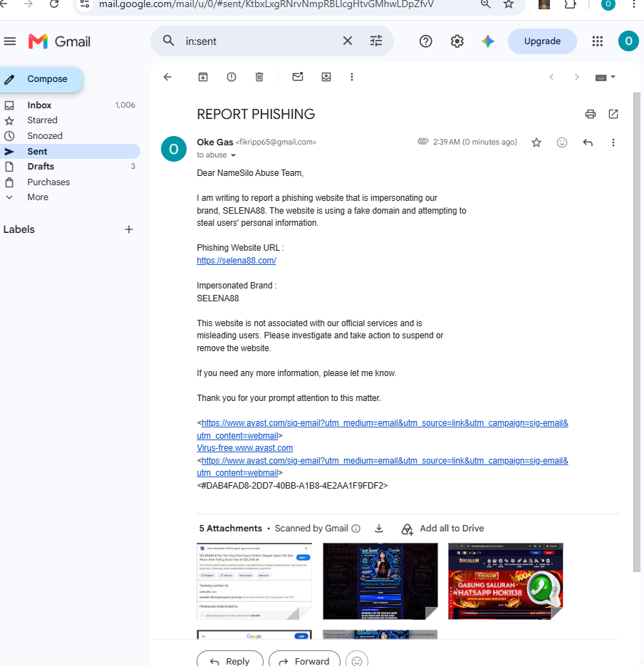Click the browser forward arrow
Screen dimensions: 644x666
tap(28, 4)
